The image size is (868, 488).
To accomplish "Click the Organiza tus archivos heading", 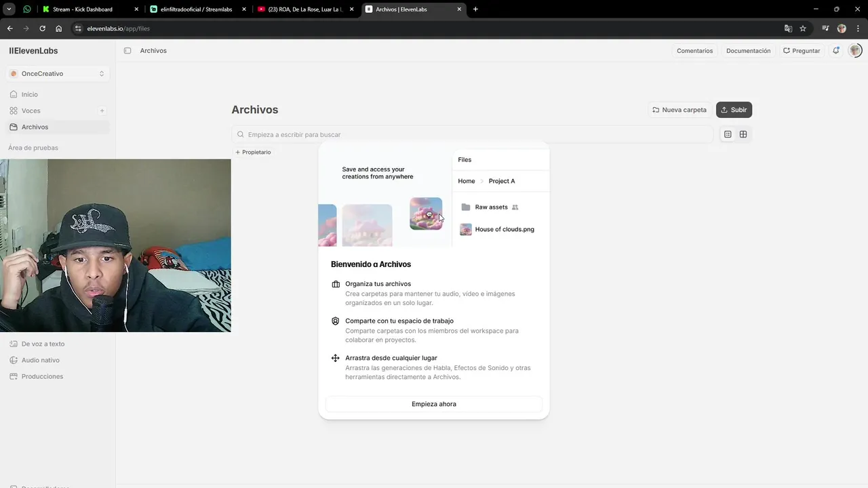I will 378,284.
